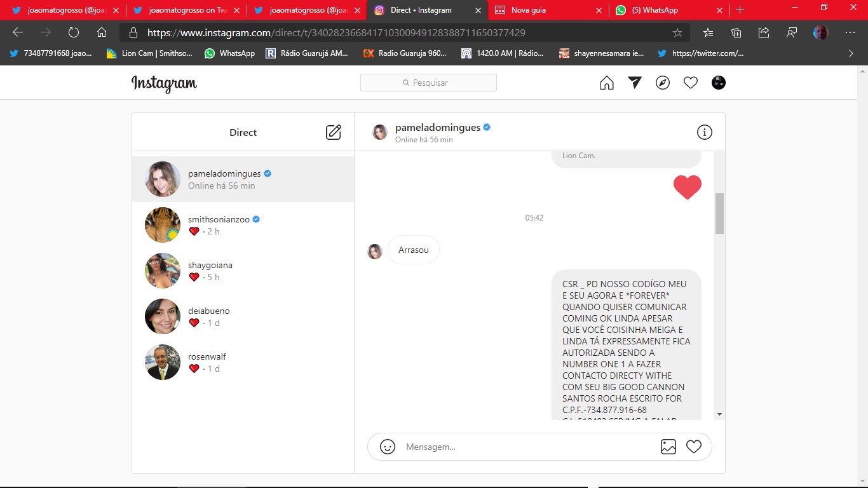Viewport: 868px width, 488px height.
Task: Open the Lion Cam | Smithso... bookmark
Action: [x=149, y=53]
